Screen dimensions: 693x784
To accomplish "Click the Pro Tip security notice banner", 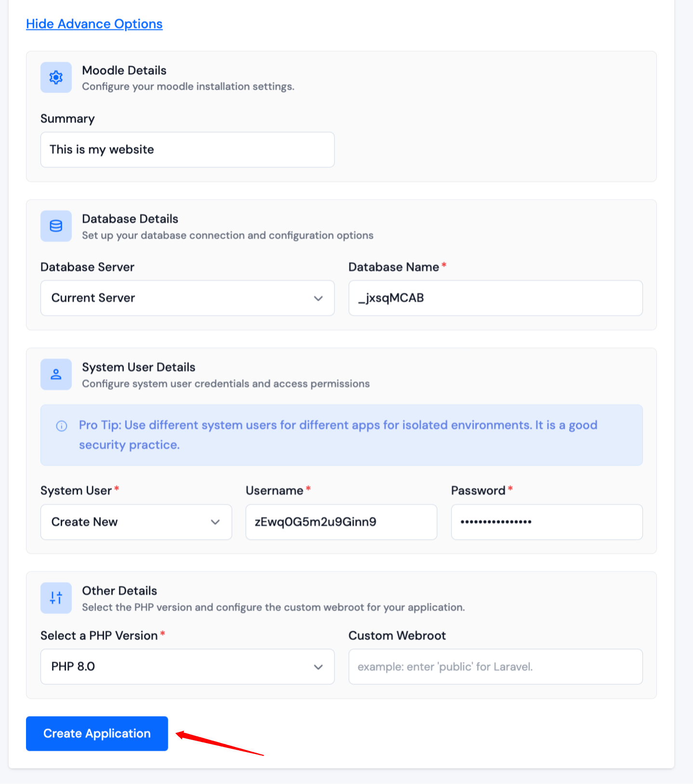I will click(x=341, y=435).
